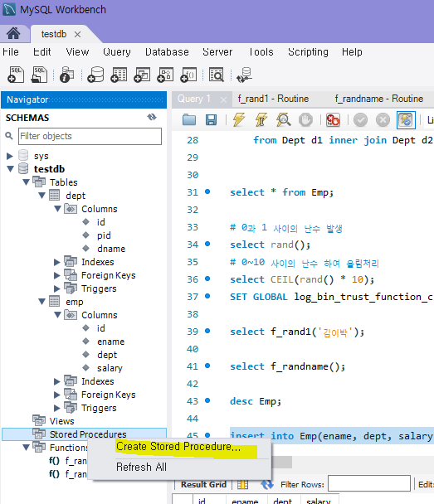Open the home screen tab icon
Image resolution: width=434 pixels, height=504 pixels.
point(13,33)
